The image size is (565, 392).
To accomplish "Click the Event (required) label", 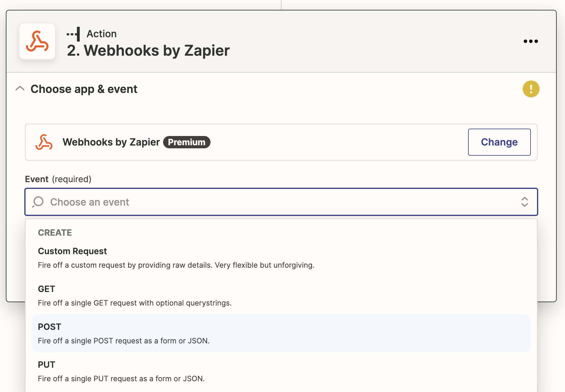I will pos(58,179).
